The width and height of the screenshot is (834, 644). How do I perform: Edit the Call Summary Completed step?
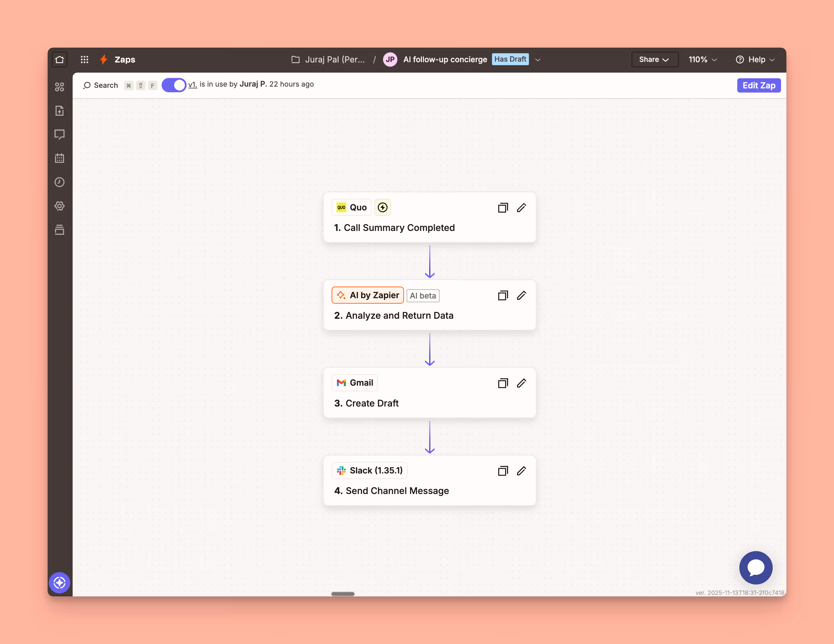click(522, 208)
